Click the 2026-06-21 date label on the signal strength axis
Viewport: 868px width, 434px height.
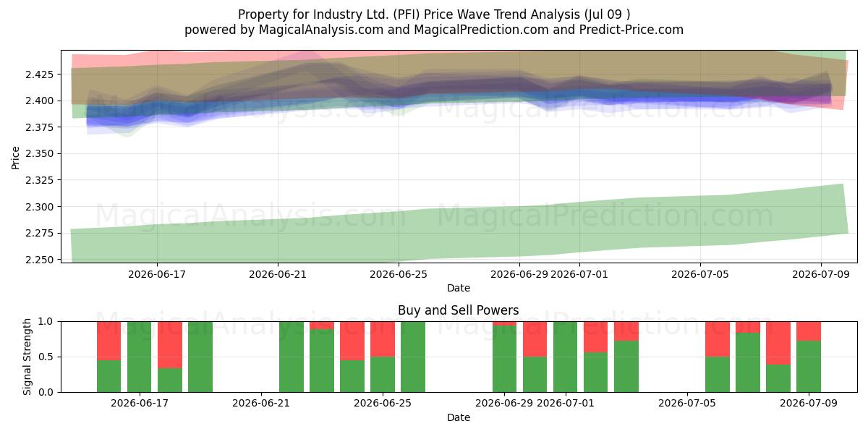tap(261, 404)
